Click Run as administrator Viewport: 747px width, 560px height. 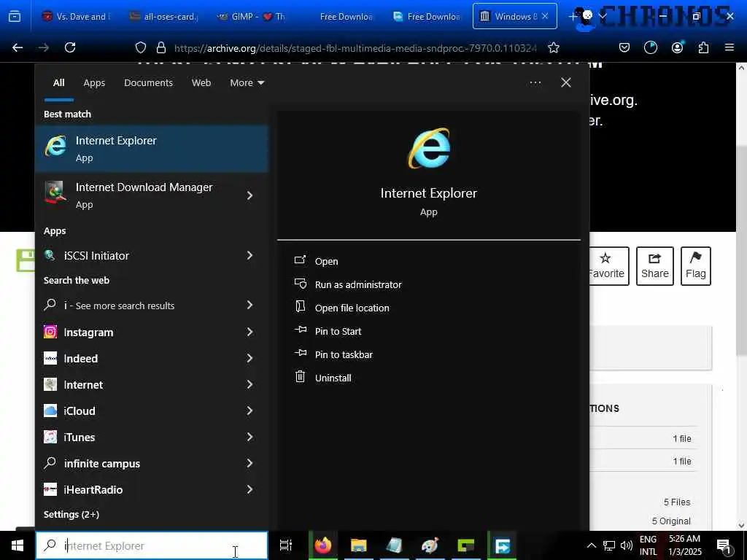358,285
